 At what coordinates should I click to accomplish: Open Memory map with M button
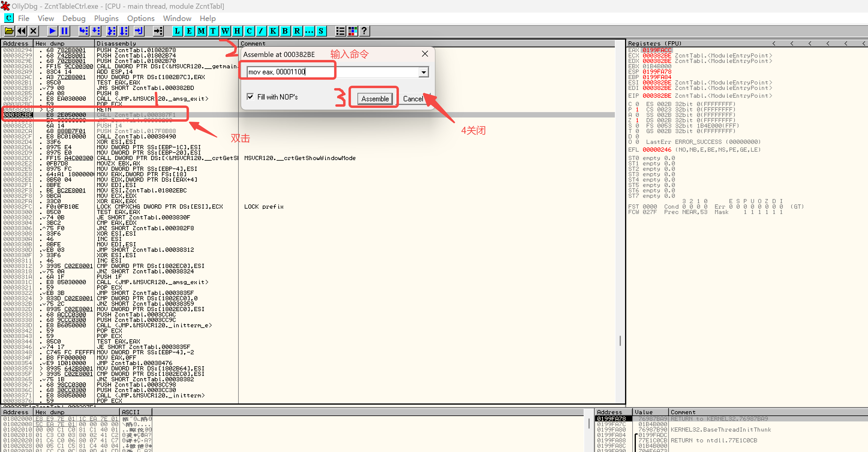pyautogui.click(x=201, y=31)
